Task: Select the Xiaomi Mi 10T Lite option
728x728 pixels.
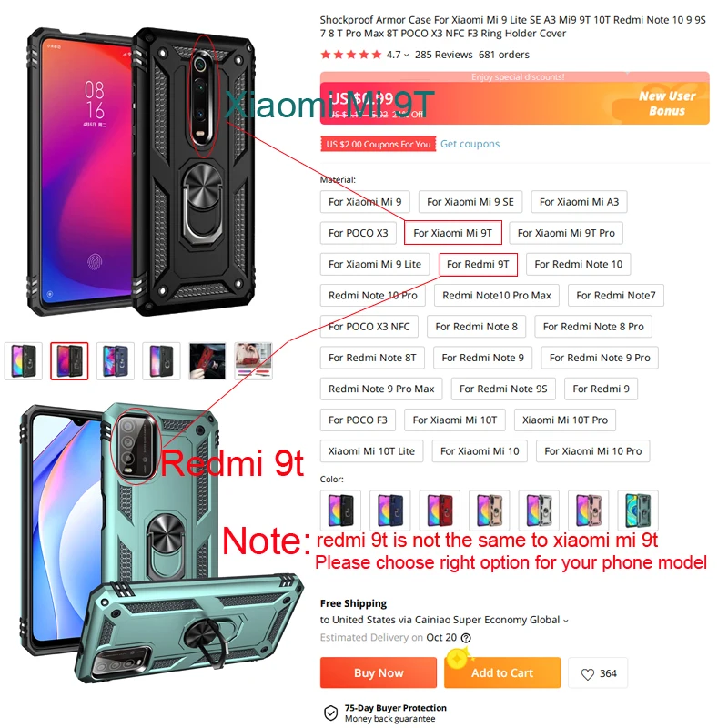Action: point(371,450)
